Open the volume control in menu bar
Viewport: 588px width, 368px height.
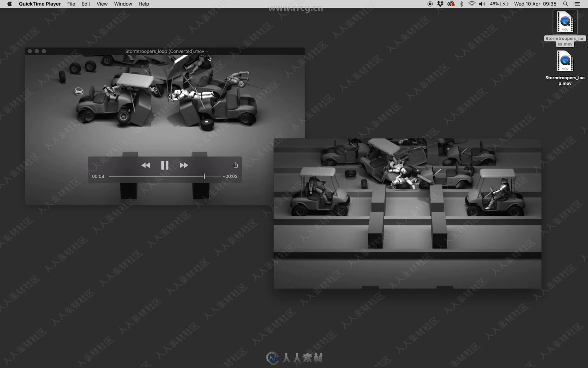coord(482,4)
